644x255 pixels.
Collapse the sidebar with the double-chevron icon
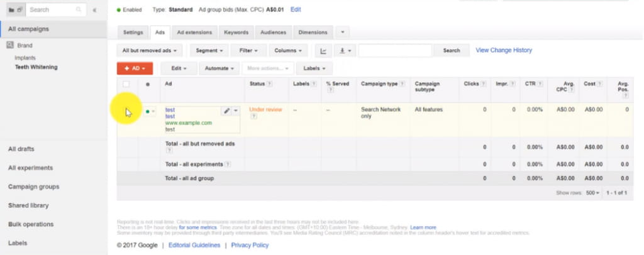point(95,10)
